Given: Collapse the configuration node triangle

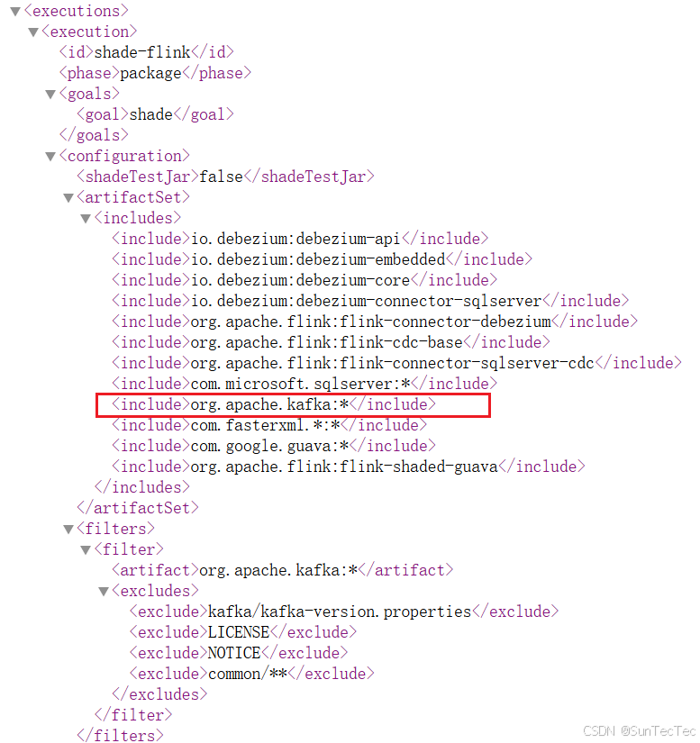Looking at the screenshot, I should coord(50,157).
